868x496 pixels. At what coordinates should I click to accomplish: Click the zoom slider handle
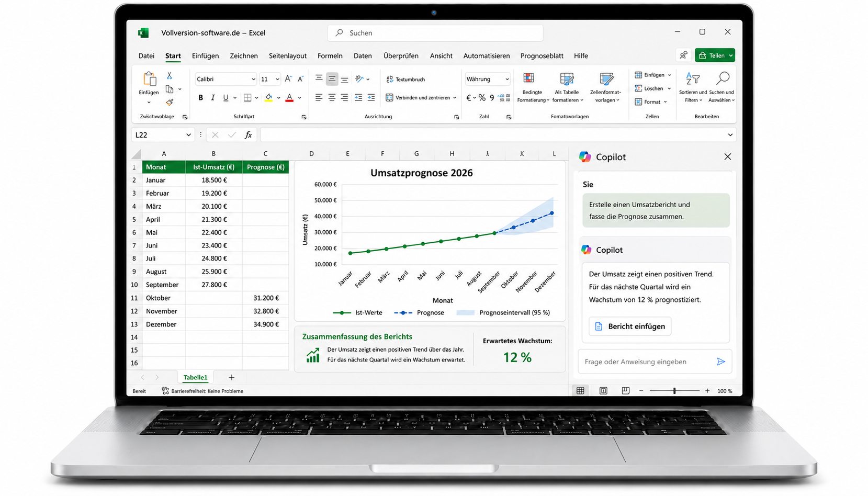(674, 390)
